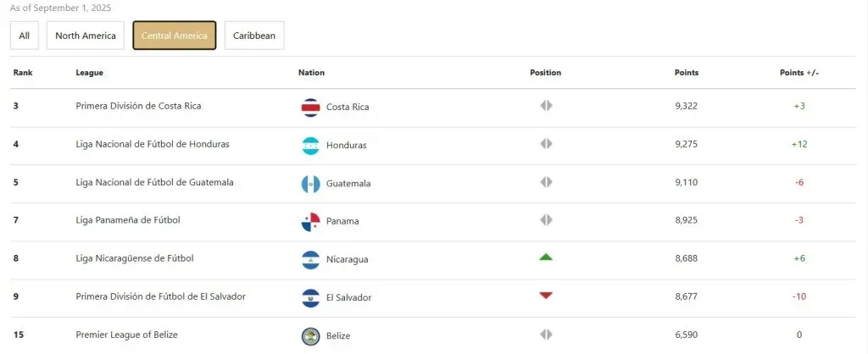Viewport: 868px width, 354px height.
Task: Click El Salvador's red down-arrow position indicator
Action: [x=546, y=296]
